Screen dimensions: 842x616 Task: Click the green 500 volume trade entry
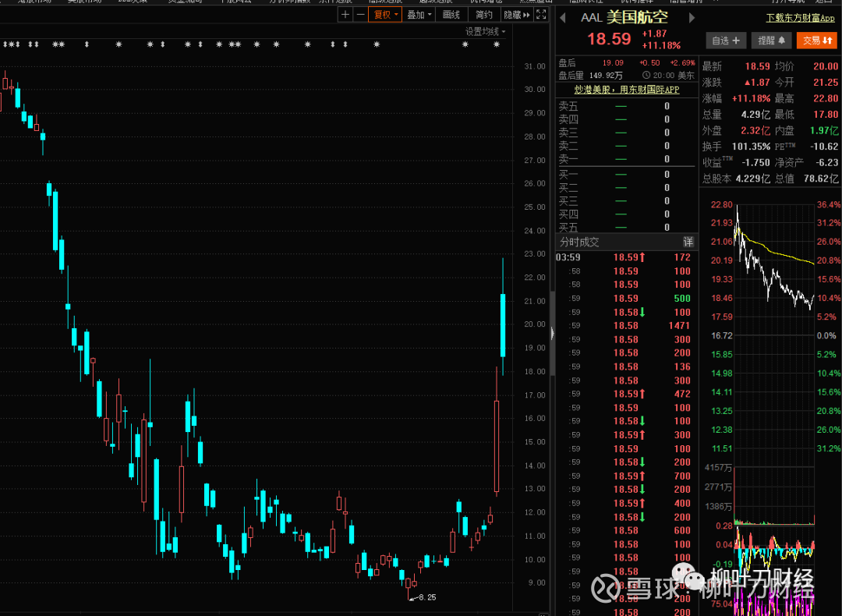(682, 298)
